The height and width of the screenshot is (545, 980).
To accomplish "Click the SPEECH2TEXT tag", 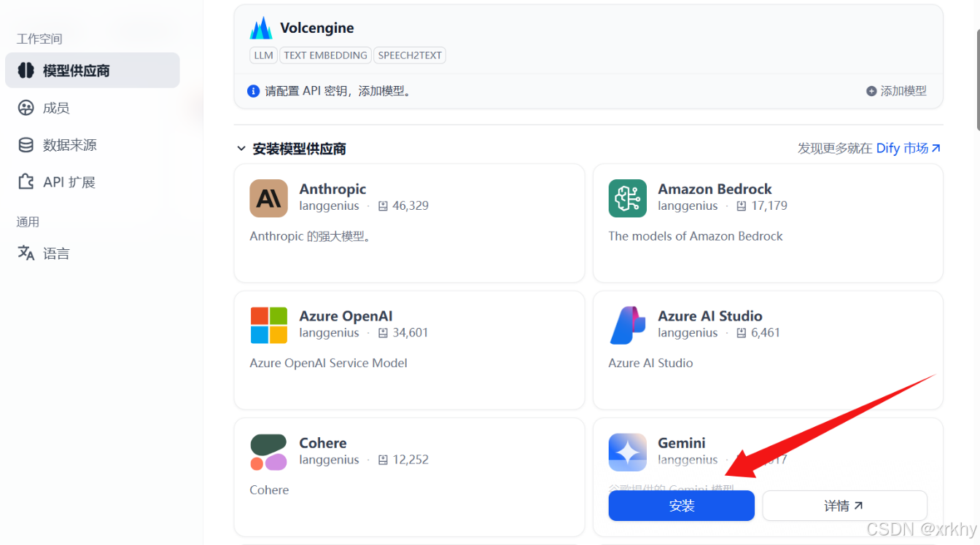I will point(409,55).
